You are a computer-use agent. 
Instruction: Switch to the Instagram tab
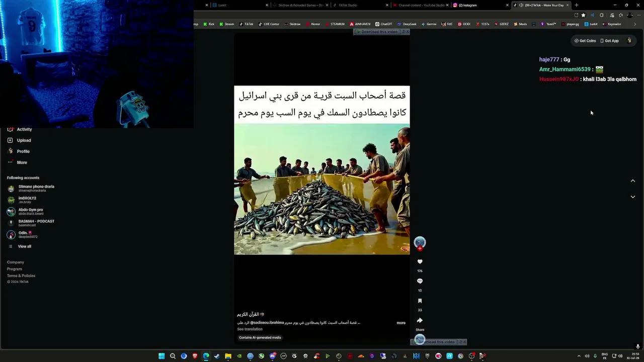coord(480,5)
